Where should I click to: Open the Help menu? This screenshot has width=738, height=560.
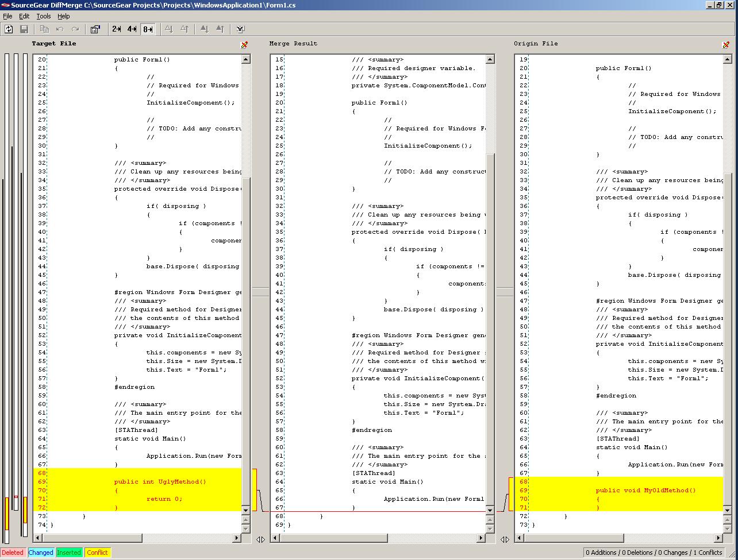64,16
